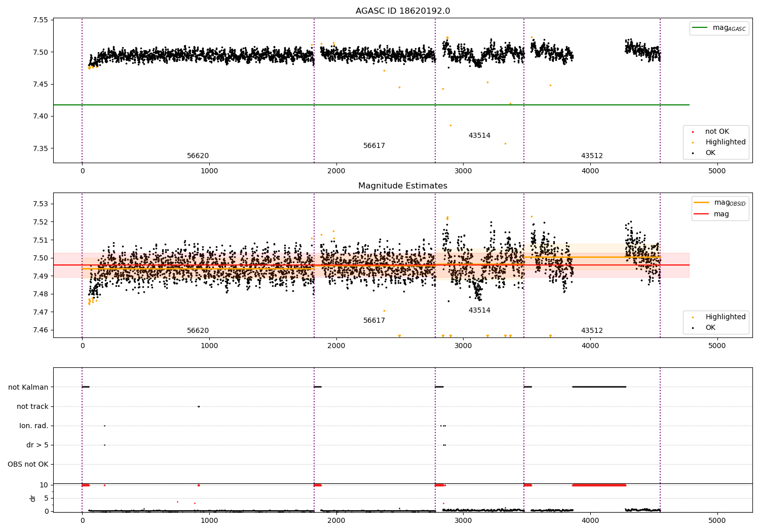Click 'not OK' in the top plot legend
760x532 pixels.
click(x=716, y=131)
